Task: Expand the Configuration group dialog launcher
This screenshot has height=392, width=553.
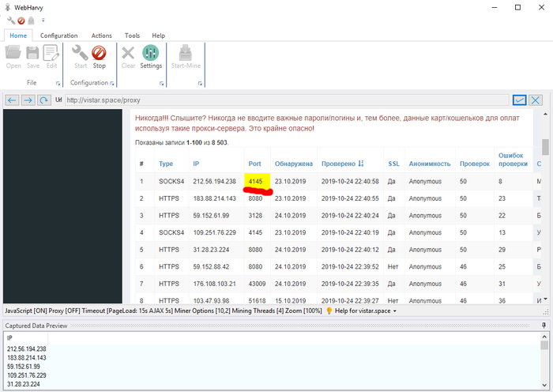Action: 111,83
